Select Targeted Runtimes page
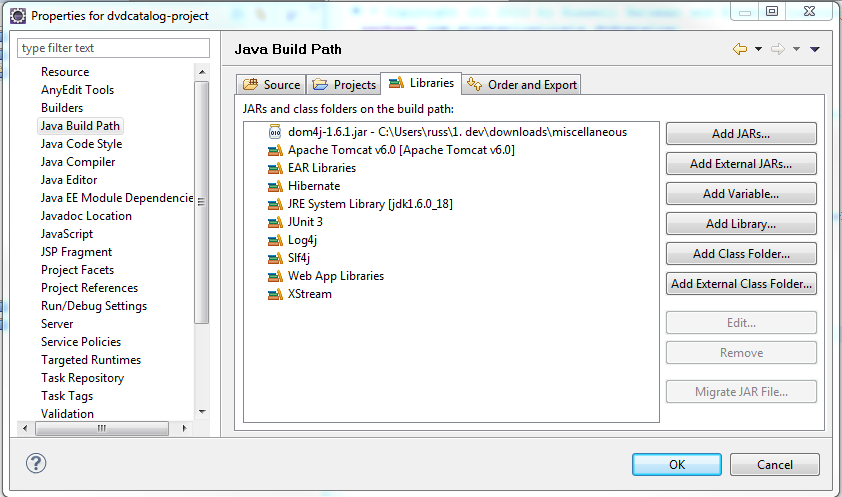Screen dimensions: 842x497 [91, 360]
